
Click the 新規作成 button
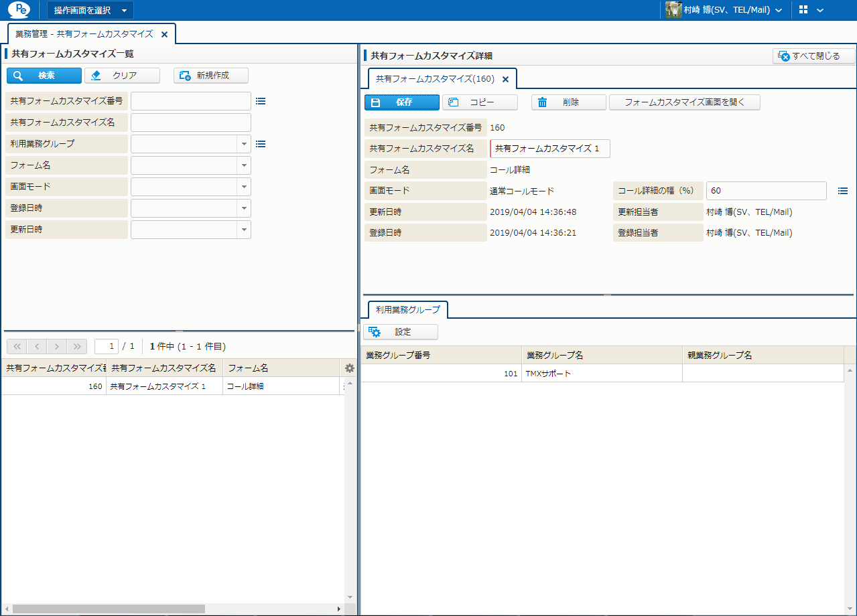pos(211,76)
